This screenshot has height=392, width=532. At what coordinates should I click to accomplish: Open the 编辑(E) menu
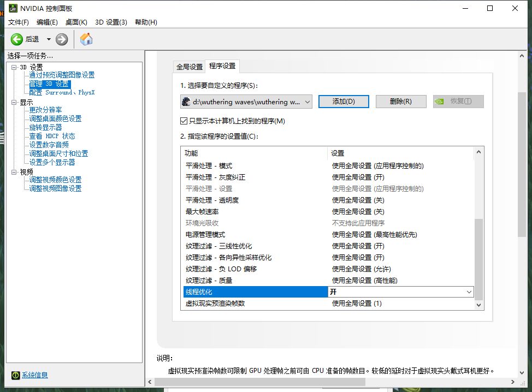[x=47, y=22]
